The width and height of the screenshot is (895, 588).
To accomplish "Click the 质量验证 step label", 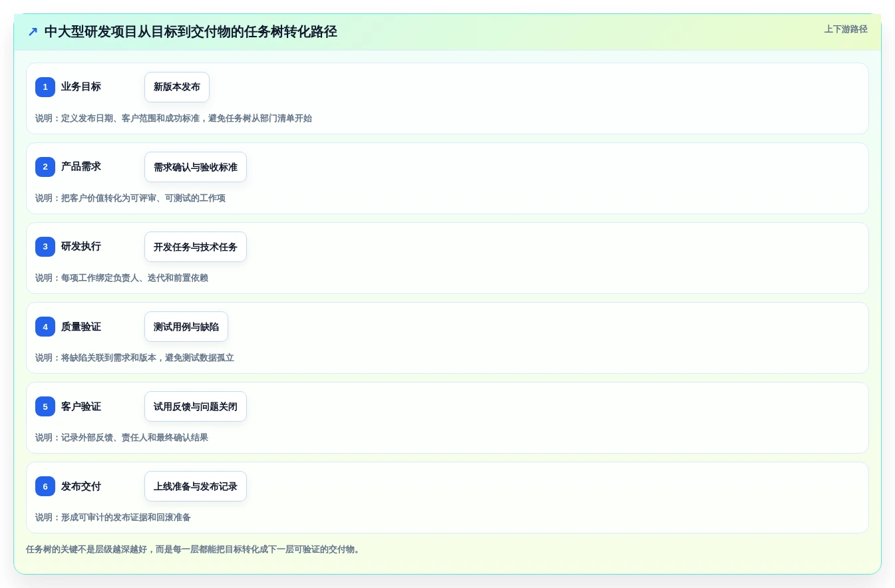I will point(81,327).
